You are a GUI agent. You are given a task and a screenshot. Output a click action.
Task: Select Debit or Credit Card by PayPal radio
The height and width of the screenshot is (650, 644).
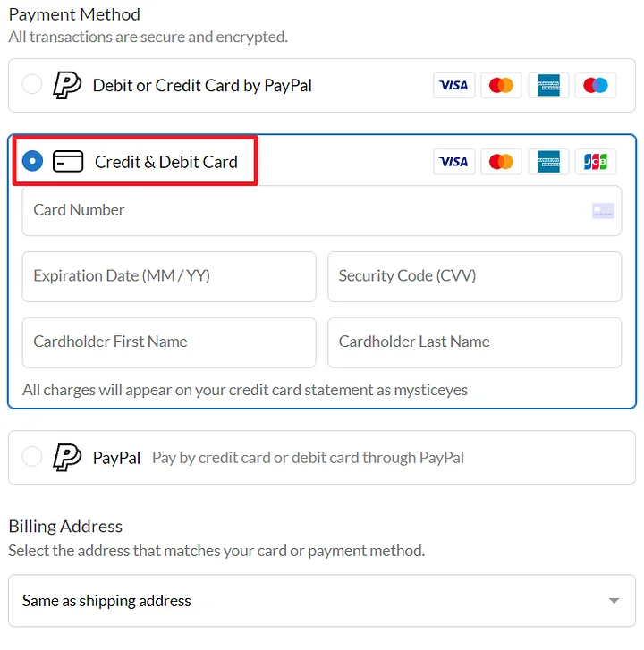tap(32, 85)
